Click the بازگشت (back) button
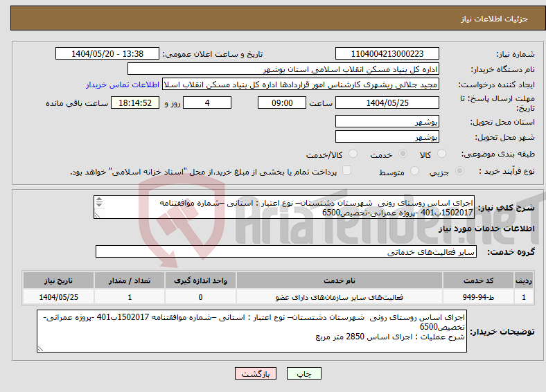Viewport: 546px width, 392px height. pyautogui.click(x=255, y=373)
